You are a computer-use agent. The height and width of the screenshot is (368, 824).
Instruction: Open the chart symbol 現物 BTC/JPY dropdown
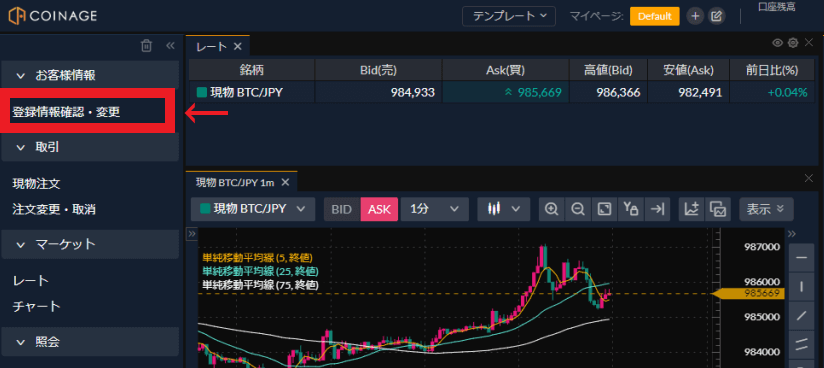(253, 209)
